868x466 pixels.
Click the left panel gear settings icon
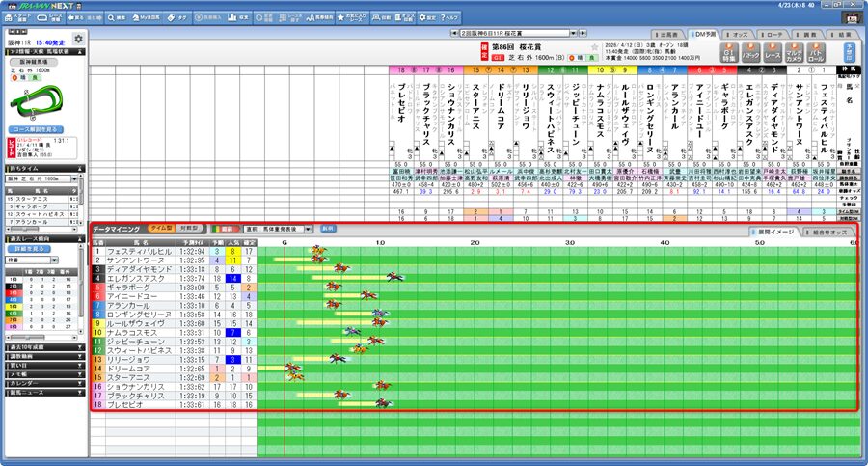(x=79, y=39)
